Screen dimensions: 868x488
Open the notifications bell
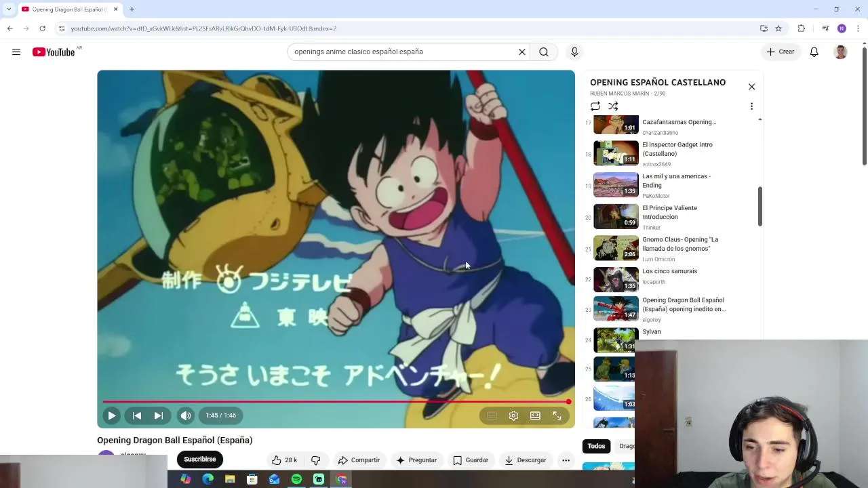point(814,52)
